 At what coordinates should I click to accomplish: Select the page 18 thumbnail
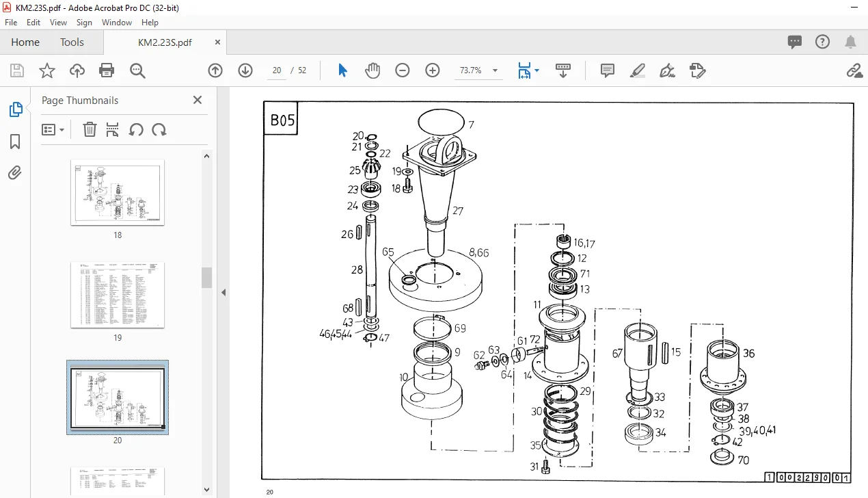tap(118, 192)
